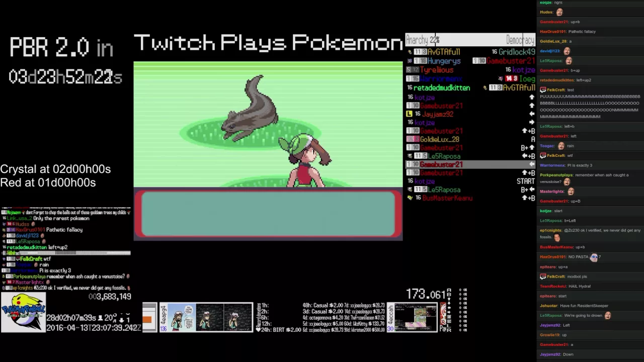Click the Pokemon Pinball logo icon

(x=23, y=312)
